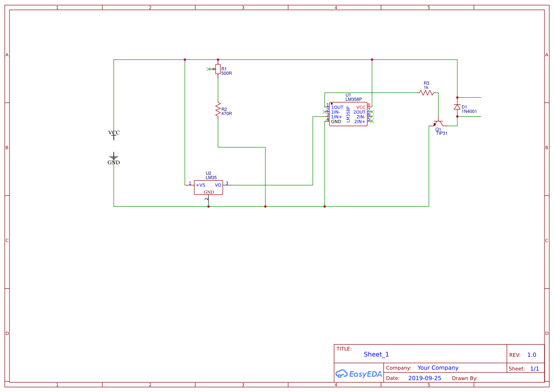Click the 1OUT pin label
This screenshot has width=554, height=392.
pos(337,108)
